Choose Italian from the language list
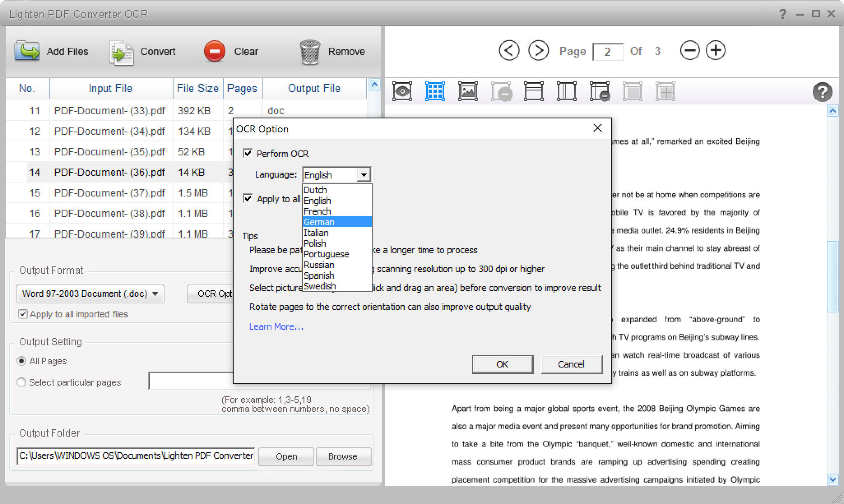 (x=337, y=233)
